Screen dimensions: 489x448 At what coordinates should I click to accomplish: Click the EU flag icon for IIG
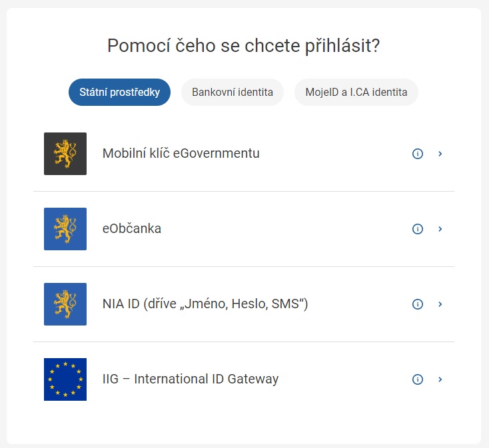(65, 379)
